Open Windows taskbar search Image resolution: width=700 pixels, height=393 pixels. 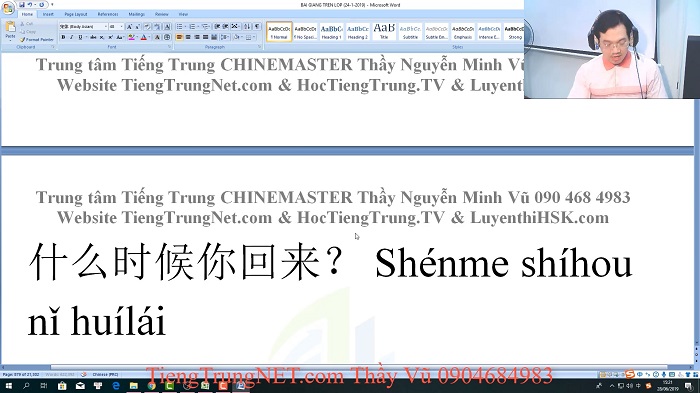26,385
